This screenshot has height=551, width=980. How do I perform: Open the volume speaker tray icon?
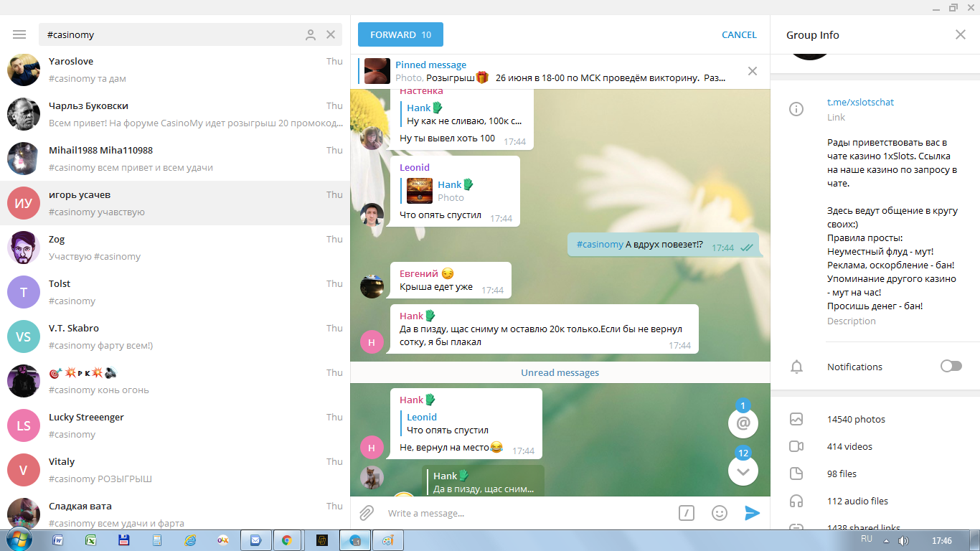pos(904,541)
